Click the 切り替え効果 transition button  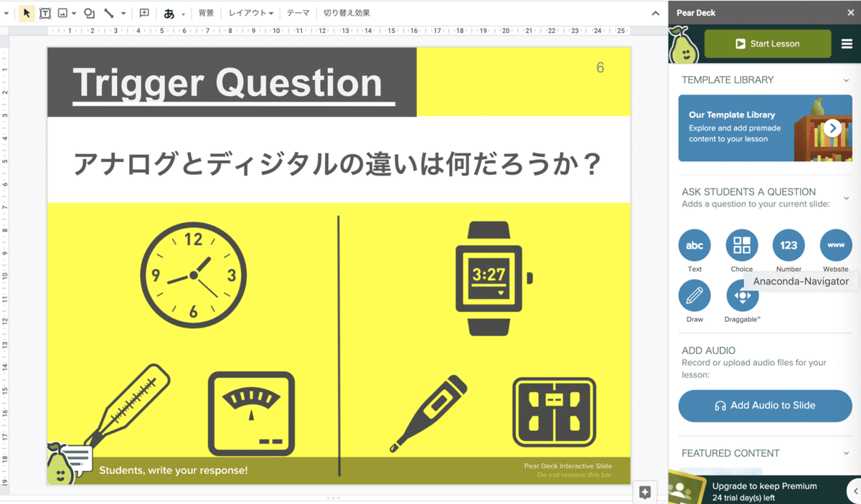pyautogui.click(x=347, y=13)
